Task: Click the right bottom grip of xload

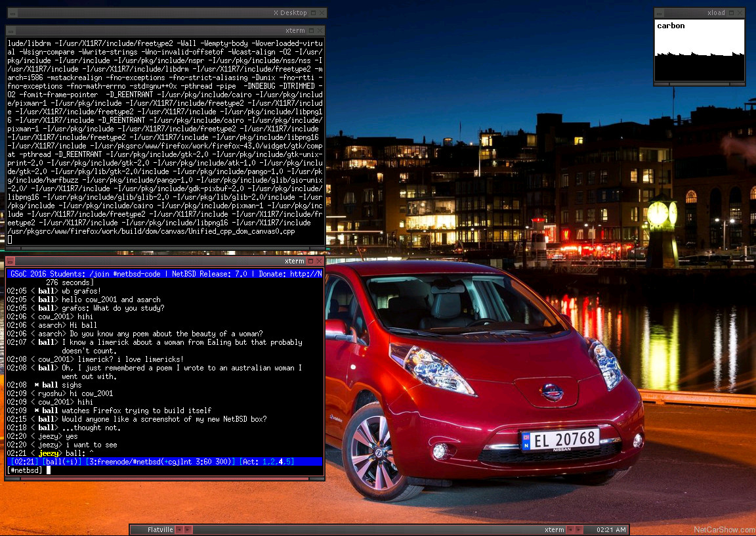Action: coord(737,83)
